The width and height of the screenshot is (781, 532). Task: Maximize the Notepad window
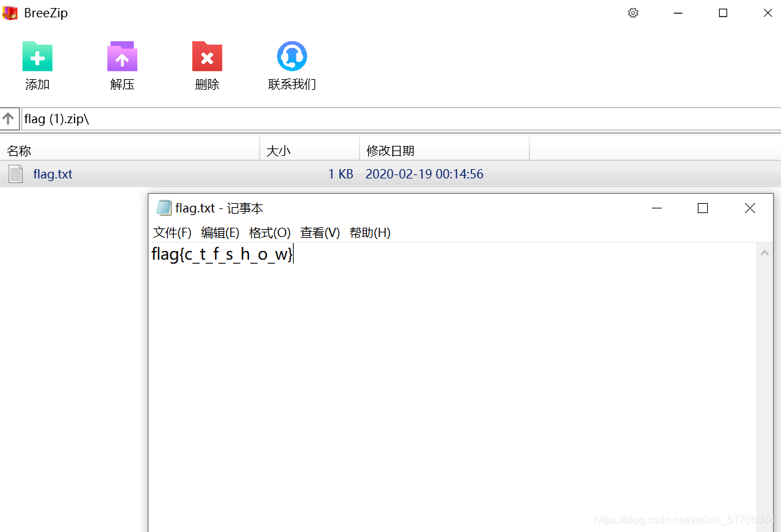(x=703, y=208)
